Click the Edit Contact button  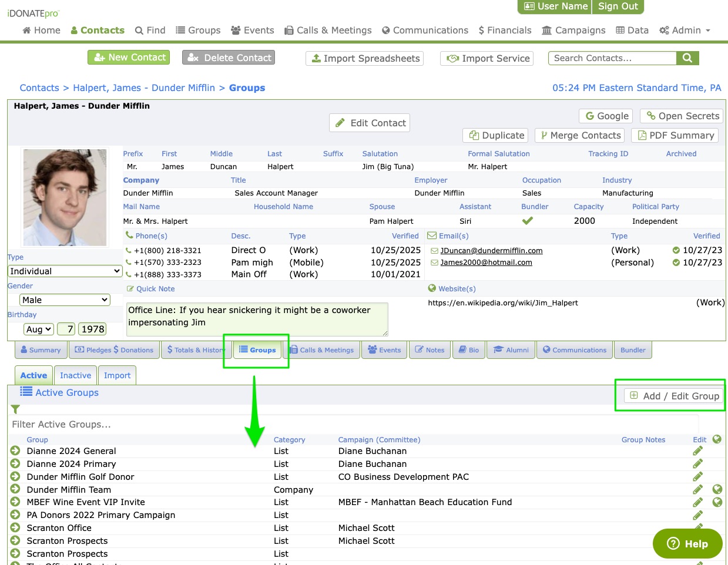[x=370, y=123]
